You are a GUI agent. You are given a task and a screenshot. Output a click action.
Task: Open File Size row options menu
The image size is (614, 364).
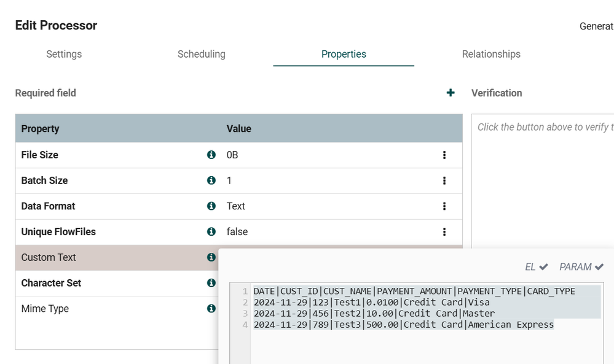click(x=444, y=155)
